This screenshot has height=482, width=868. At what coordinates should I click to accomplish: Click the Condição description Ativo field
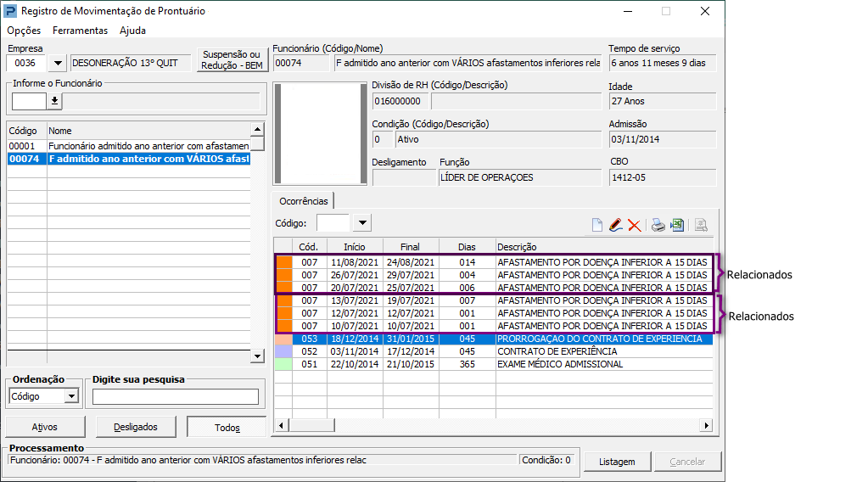498,139
